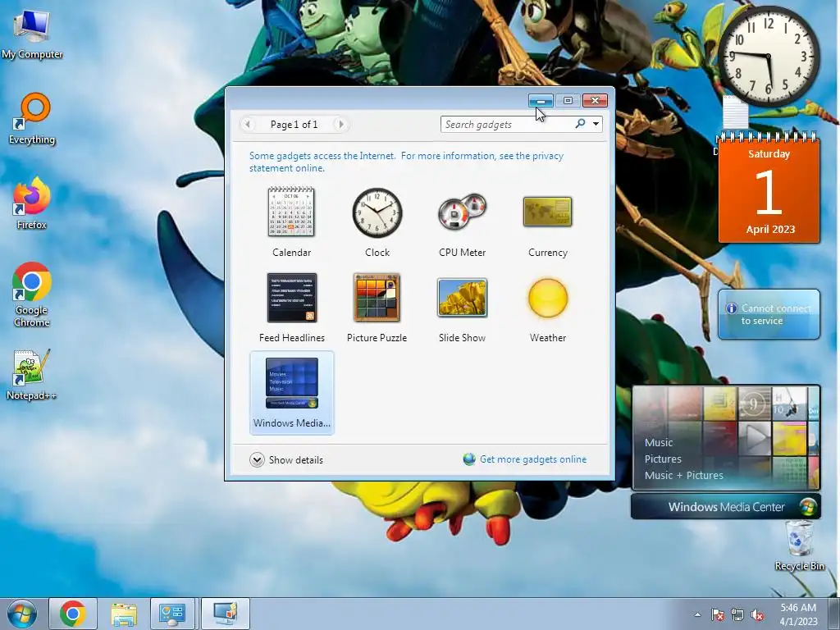Select the Picture Puzzle gadget icon

coord(377,298)
